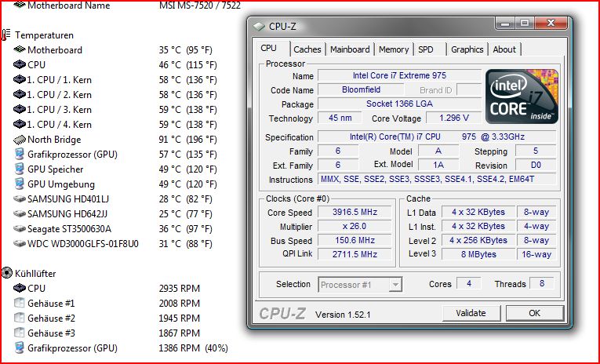Click the CPU fan chip icon
Viewport: 600px width, 364px height.
19,288
